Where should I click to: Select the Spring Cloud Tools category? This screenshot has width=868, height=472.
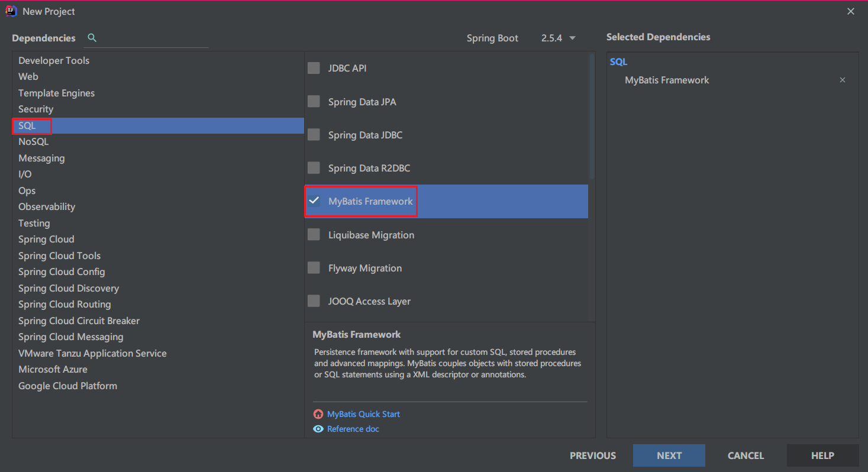point(158,256)
